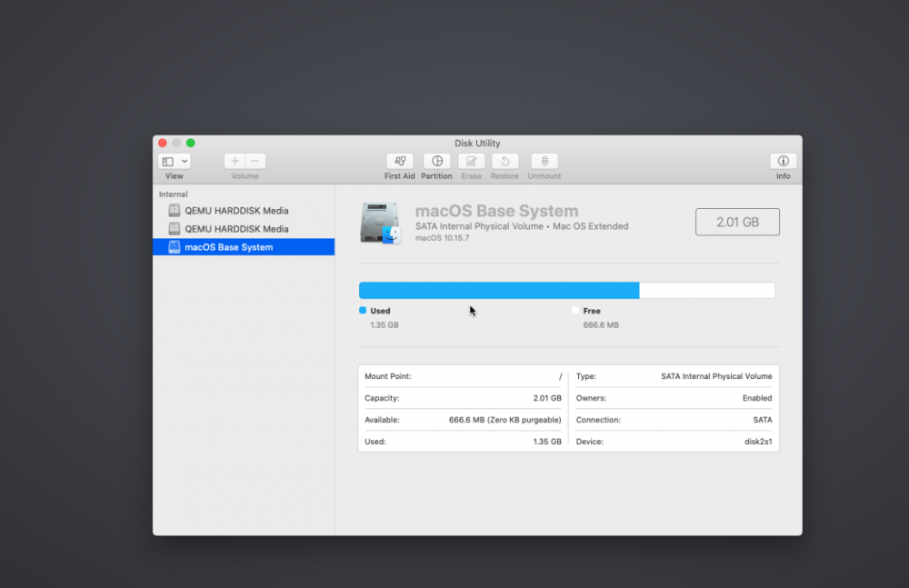909x588 pixels.
Task: Run First Aid on the volume
Action: pyautogui.click(x=399, y=161)
